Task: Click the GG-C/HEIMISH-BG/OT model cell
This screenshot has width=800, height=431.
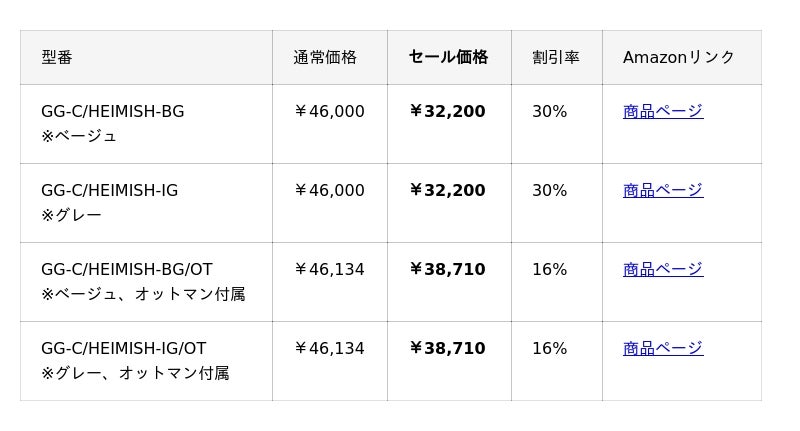Action: (126, 269)
